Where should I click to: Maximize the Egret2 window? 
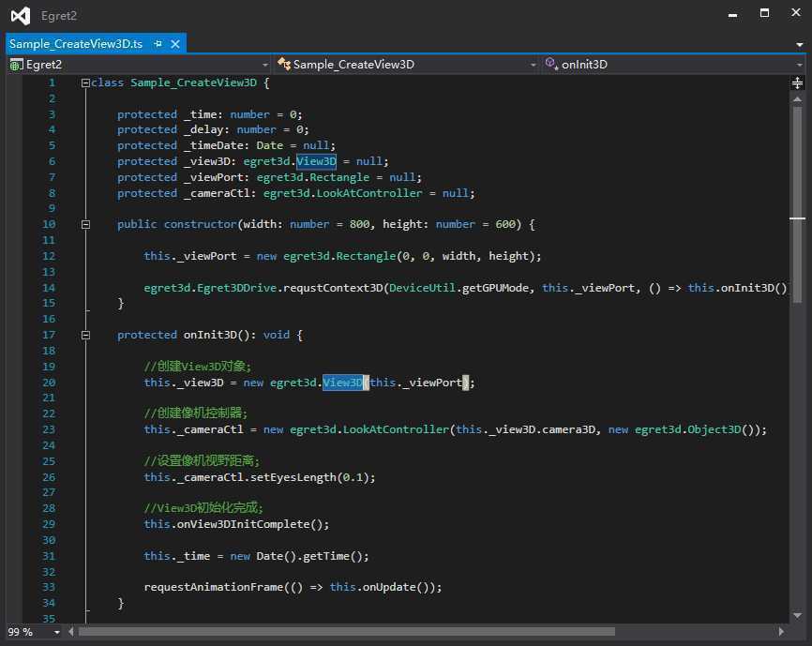pyautogui.click(x=764, y=13)
